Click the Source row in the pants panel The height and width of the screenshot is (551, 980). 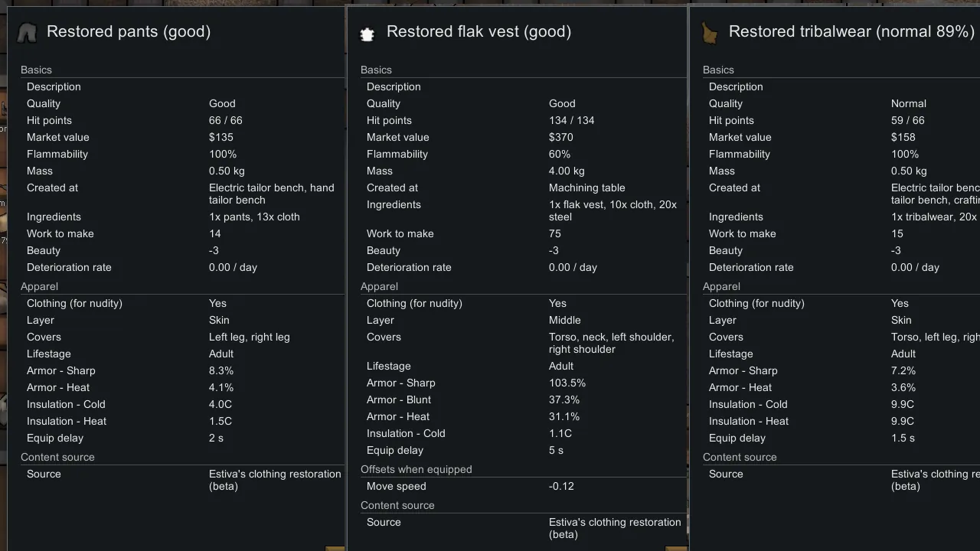point(180,480)
